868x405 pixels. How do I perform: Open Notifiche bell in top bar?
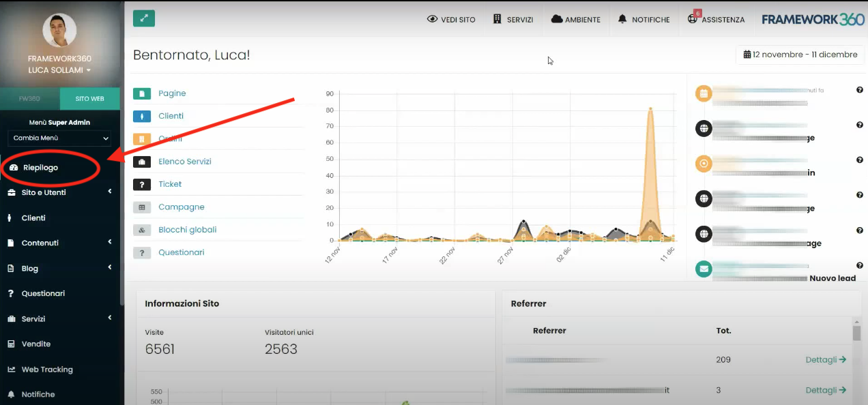[643, 20]
